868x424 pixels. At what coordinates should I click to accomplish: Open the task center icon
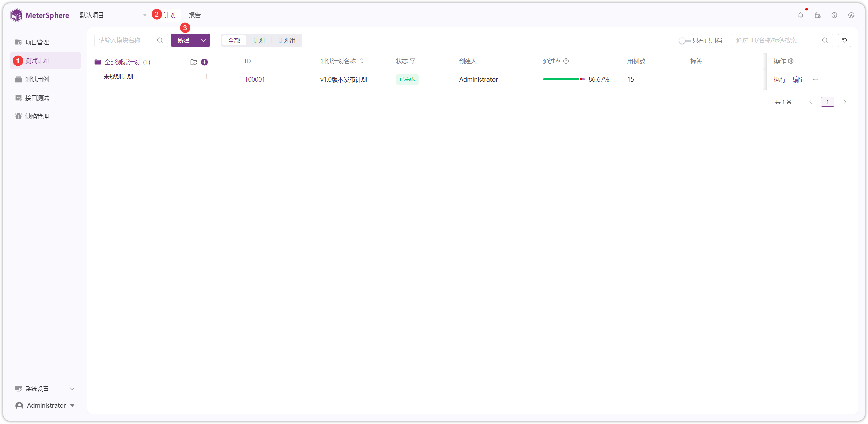click(x=817, y=15)
